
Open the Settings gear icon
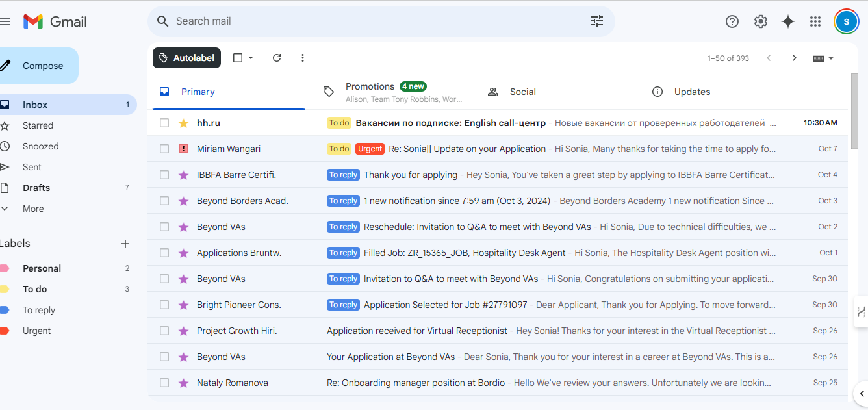[x=760, y=21]
